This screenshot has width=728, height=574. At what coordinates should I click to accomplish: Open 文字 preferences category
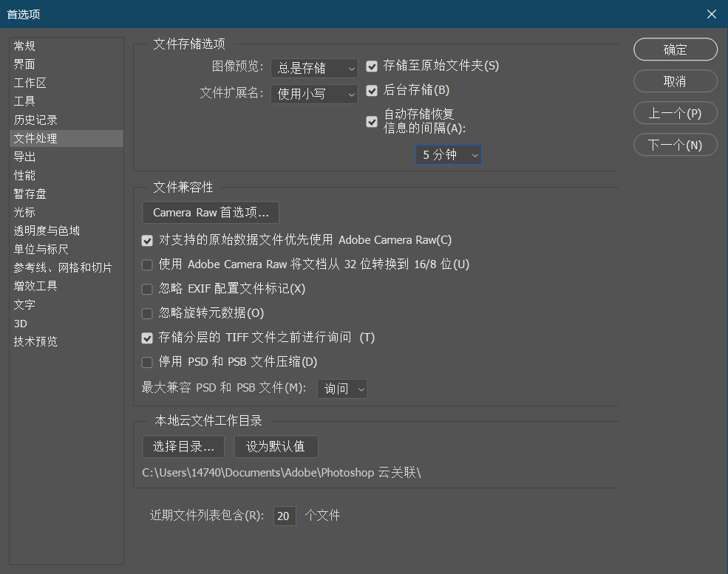(x=67, y=304)
